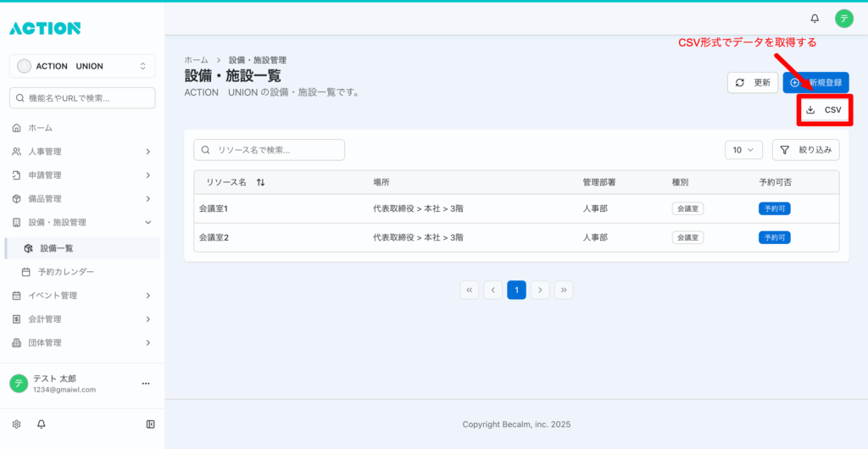Click the ACTION logo
The width and height of the screenshot is (868, 449).
pyautogui.click(x=45, y=28)
